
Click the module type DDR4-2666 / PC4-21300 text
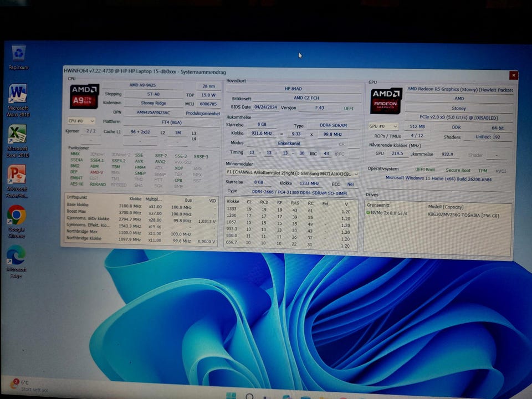(299, 193)
